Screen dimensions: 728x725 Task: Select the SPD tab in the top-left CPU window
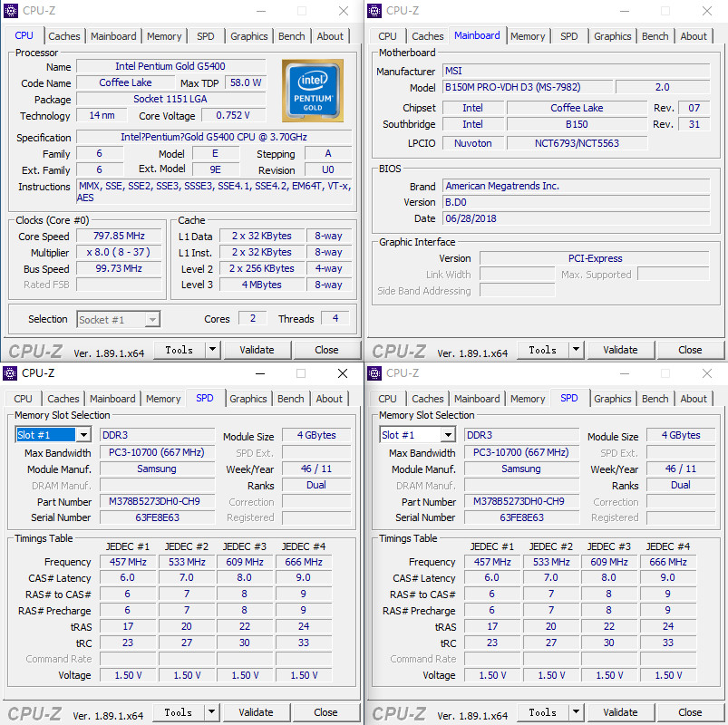point(205,36)
